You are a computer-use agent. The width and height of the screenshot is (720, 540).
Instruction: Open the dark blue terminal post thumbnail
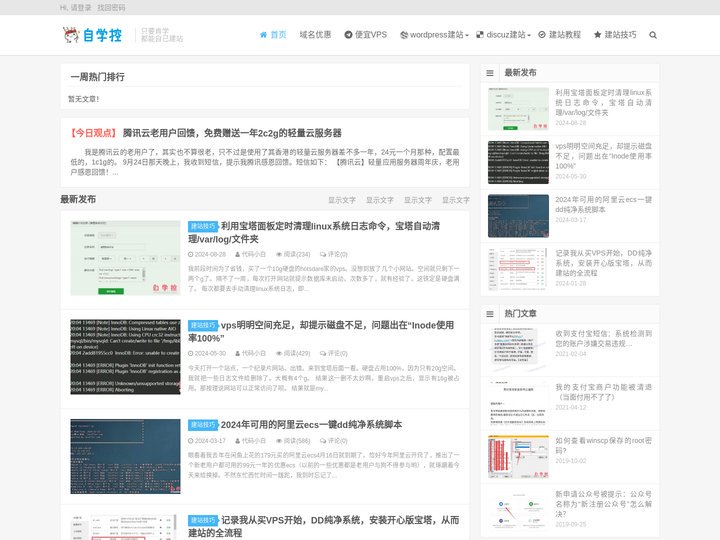click(125, 456)
